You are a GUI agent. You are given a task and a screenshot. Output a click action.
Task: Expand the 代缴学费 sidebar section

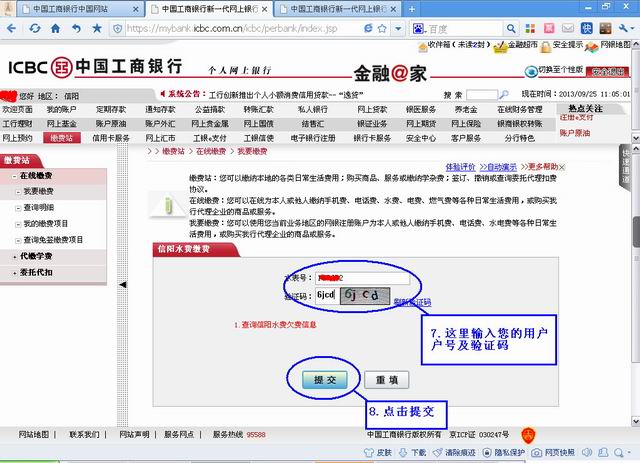point(36,257)
